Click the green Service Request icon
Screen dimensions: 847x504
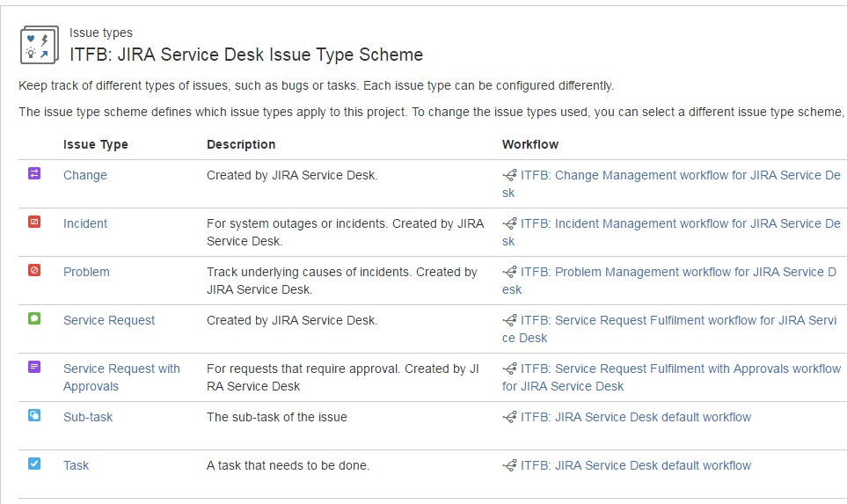[34, 318]
